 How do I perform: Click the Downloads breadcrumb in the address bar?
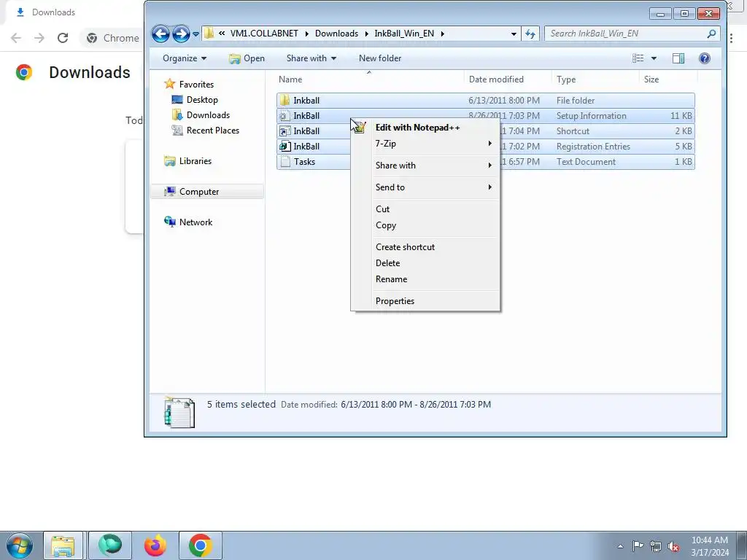point(336,34)
